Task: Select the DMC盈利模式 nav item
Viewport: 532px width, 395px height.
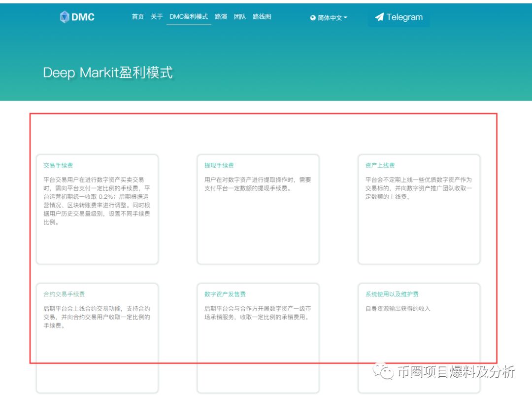Action: coord(189,17)
